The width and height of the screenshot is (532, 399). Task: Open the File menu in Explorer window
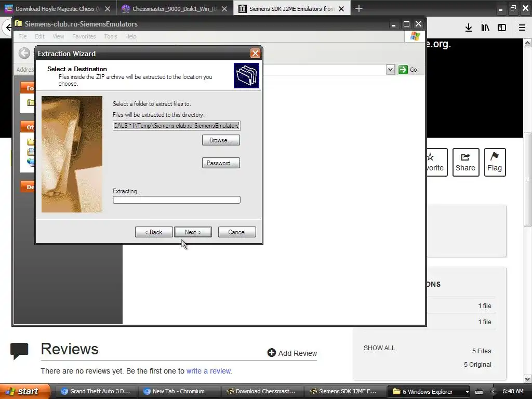22,36
